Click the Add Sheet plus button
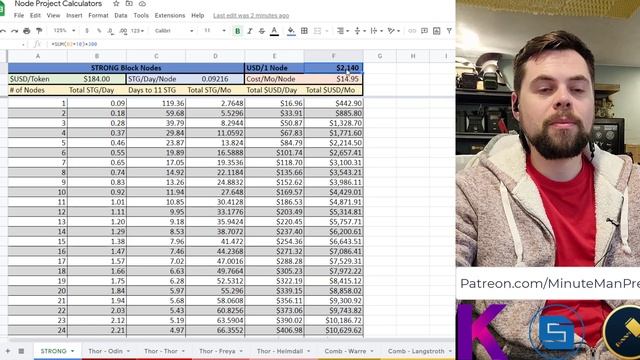The image size is (640, 360). point(7,351)
